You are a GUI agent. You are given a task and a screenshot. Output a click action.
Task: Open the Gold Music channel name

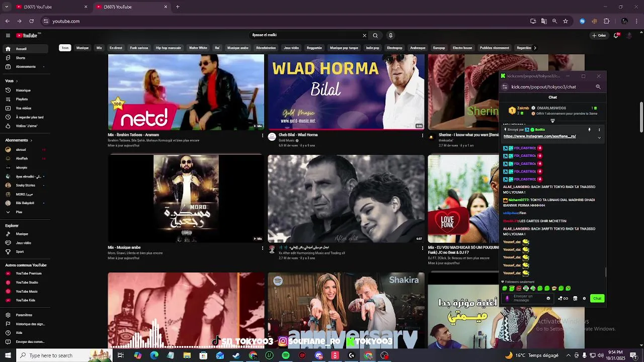click(x=288, y=141)
